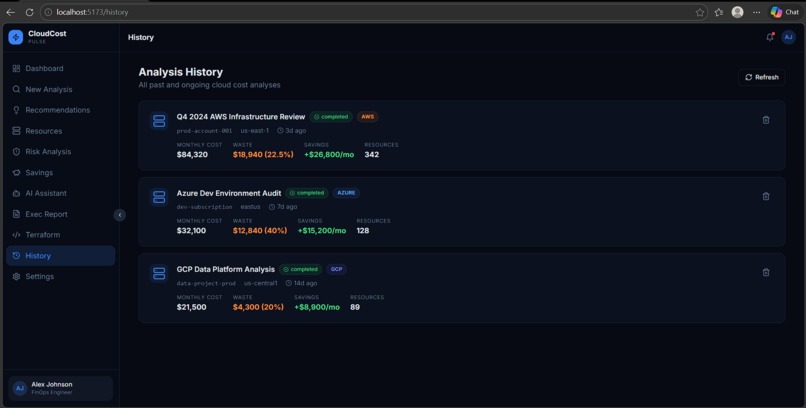
Task: Bookmark this page with the star icon
Action: 700,12
